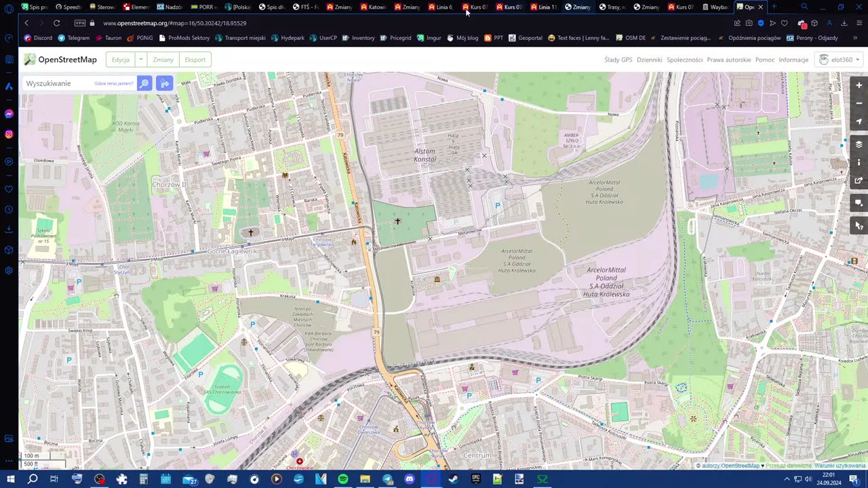Click the Warunki użytkowania link
Screen dimensions: 868x488
840,466
